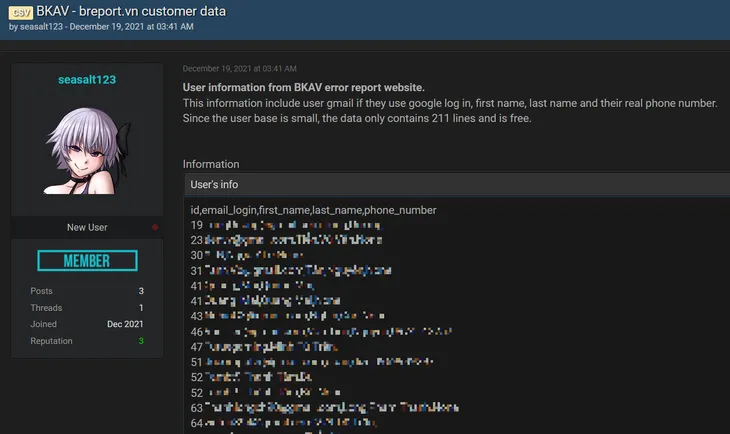This screenshot has height=434, width=730.
Task: Click the data row starting with 23
Action: (286, 240)
